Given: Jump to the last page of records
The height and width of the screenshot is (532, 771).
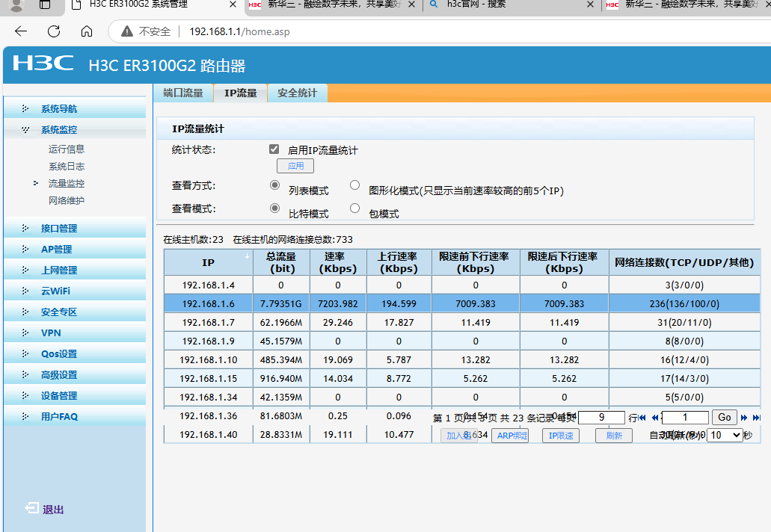Looking at the screenshot, I should click(757, 418).
